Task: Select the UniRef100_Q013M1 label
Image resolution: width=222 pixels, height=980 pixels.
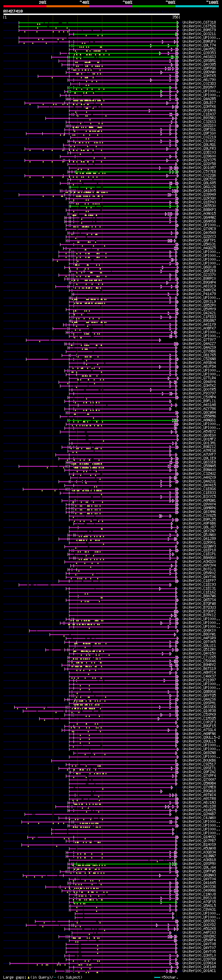Action: point(199,443)
